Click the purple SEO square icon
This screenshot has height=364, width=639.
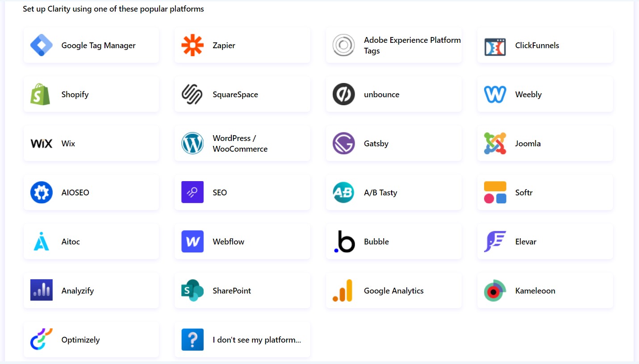click(x=192, y=192)
